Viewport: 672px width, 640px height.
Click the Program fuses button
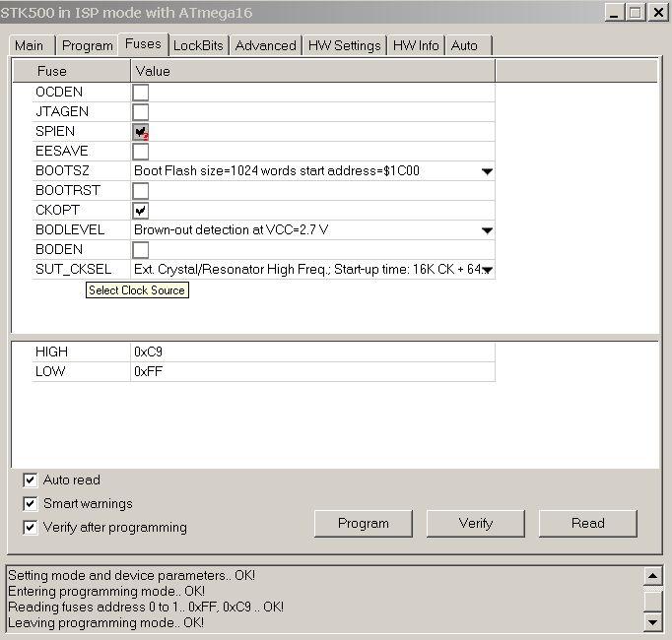click(x=364, y=524)
